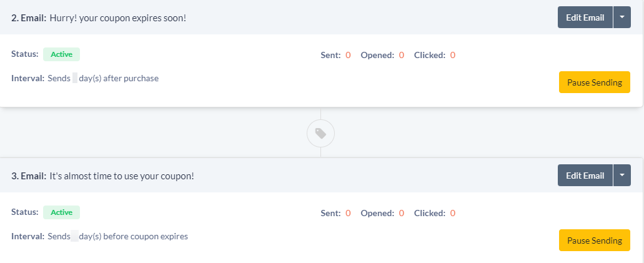Pause sending the second email
The image size is (644, 263).
tap(594, 82)
